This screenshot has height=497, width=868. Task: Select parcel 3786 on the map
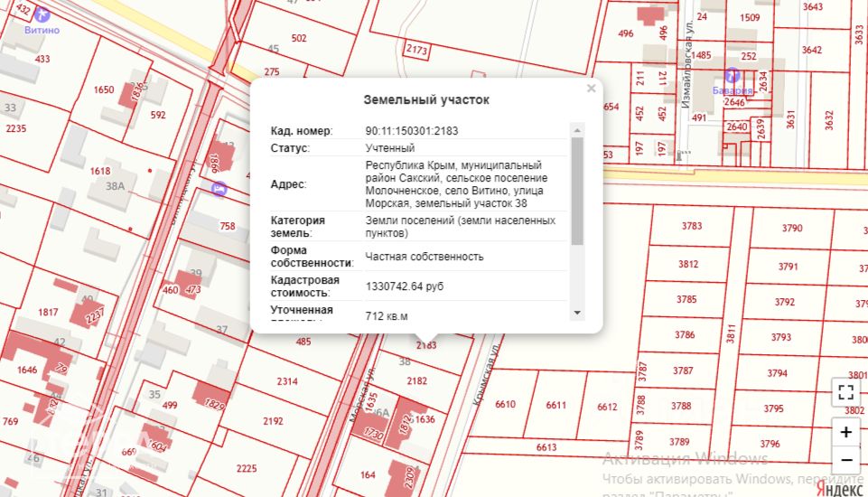pos(685,334)
